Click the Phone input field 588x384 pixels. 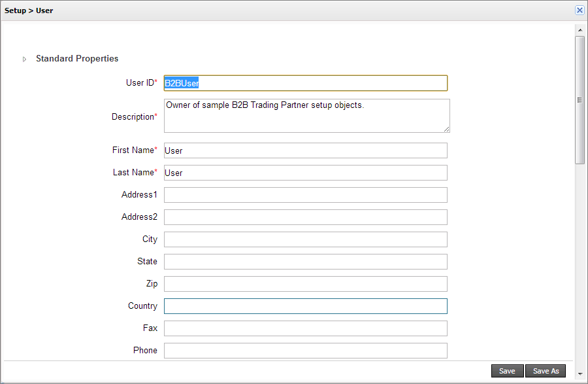click(x=305, y=351)
